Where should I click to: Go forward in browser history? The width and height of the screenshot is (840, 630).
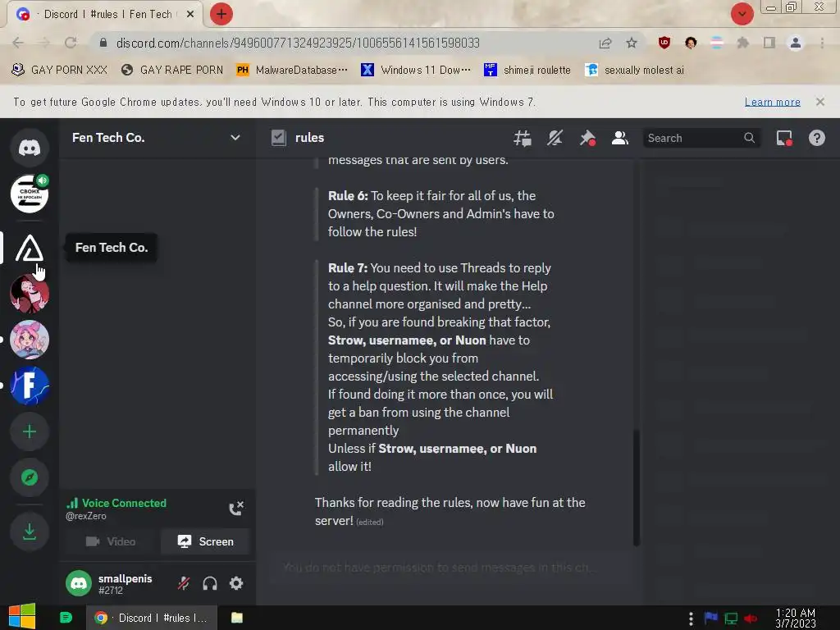click(43, 43)
